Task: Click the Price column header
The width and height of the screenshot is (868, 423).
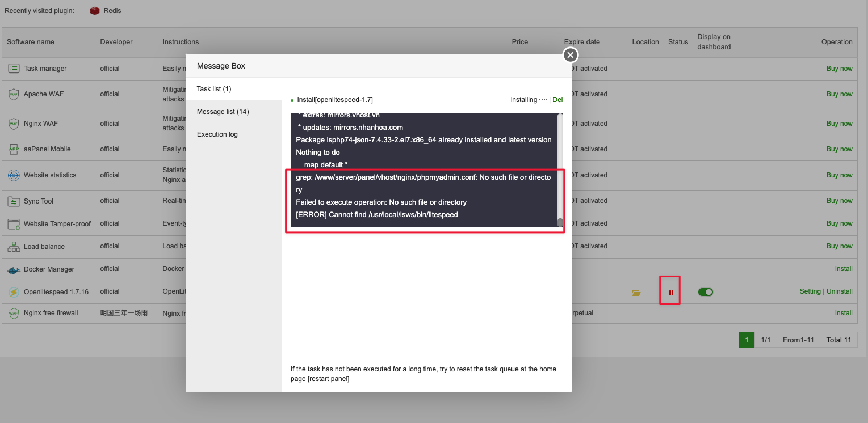Action: coord(520,42)
